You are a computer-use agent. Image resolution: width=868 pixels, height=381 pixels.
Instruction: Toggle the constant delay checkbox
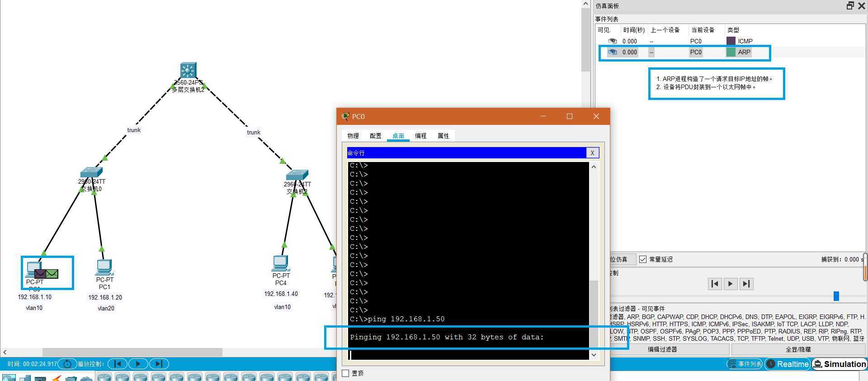click(x=643, y=259)
